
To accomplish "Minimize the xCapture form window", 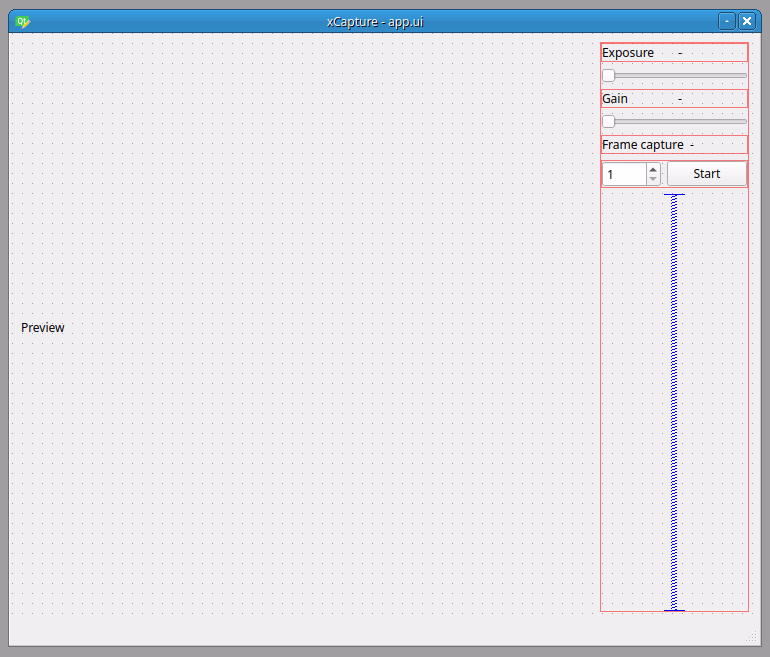I will [727, 21].
